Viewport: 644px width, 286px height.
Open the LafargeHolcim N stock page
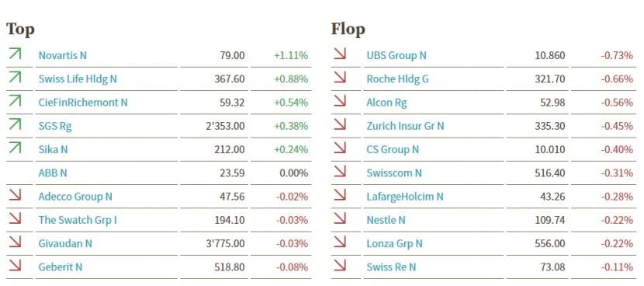[404, 197]
